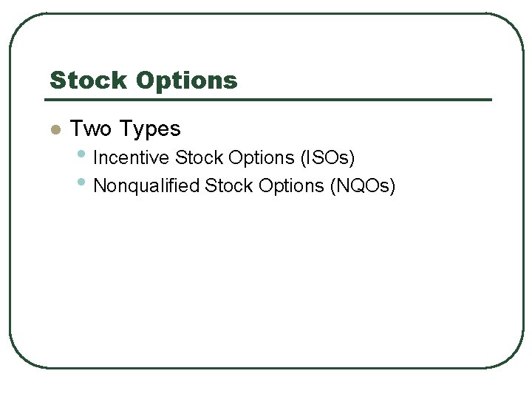Click the word Incentive
Screen dimensions: 532x399
(x=132, y=157)
